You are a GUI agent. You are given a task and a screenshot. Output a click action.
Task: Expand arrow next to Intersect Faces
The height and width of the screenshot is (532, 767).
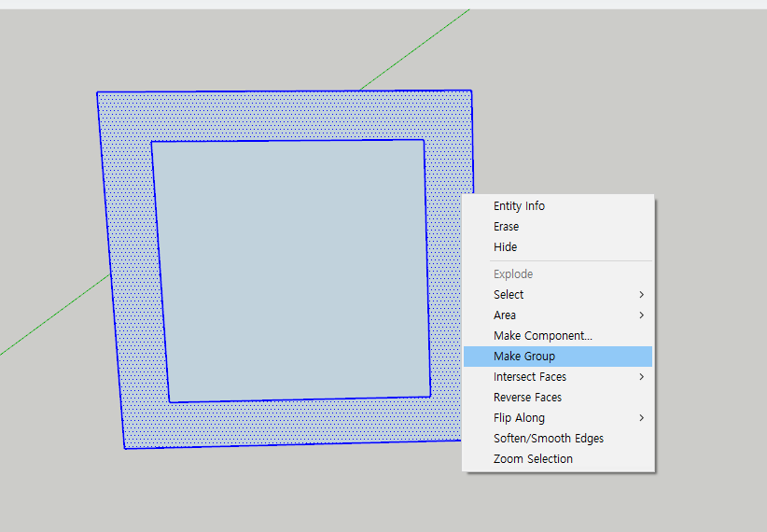(641, 377)
